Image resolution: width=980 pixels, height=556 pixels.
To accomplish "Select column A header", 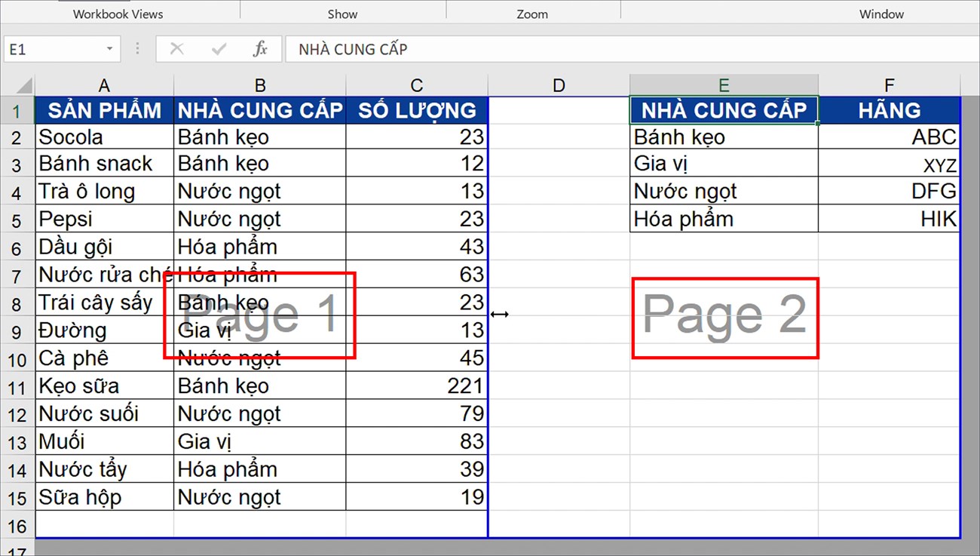I will click(x=104, y=85).
